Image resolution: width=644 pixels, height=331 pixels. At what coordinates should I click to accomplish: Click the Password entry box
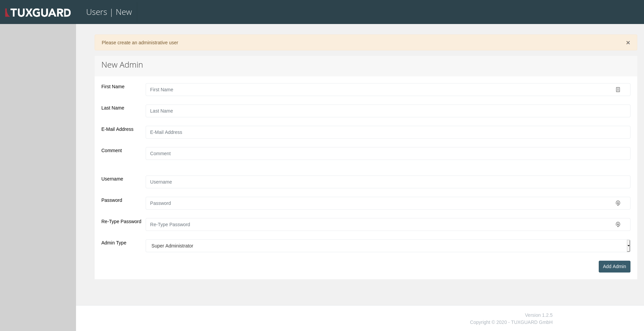tap(372, 203)
